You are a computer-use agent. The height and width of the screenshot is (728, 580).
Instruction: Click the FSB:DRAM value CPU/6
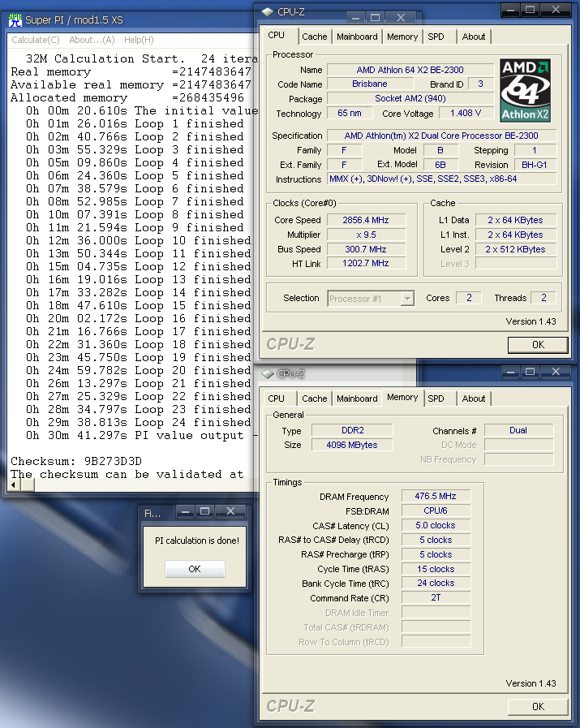click(436, 510)
